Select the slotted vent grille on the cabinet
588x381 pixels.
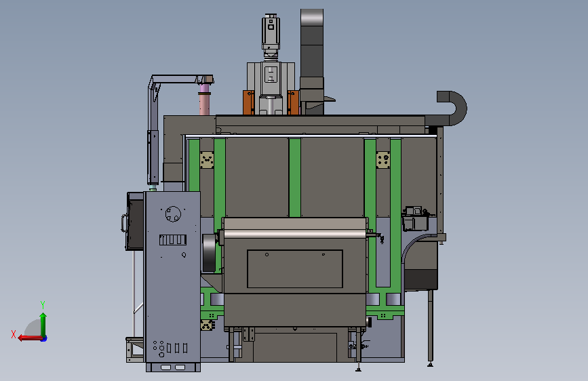173,239
